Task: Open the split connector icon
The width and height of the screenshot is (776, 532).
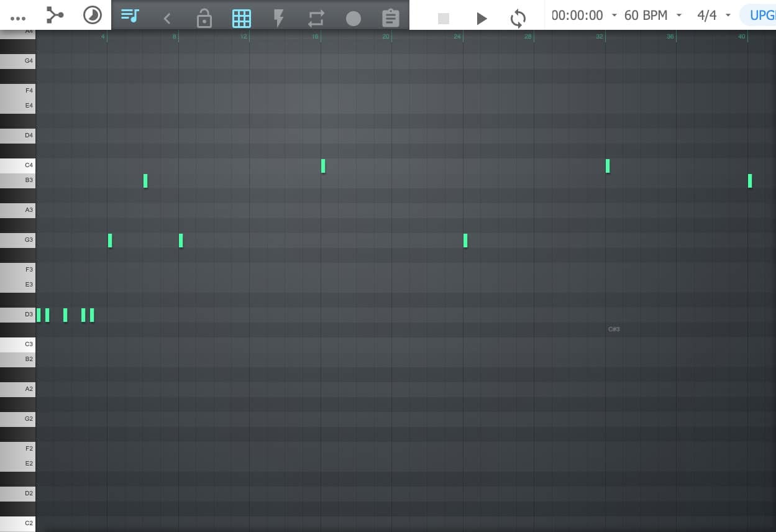Action: (55, 15)
